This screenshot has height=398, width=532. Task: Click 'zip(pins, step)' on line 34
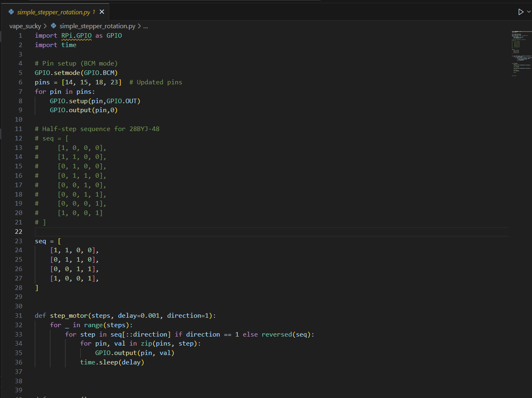[x=169, y=344]
